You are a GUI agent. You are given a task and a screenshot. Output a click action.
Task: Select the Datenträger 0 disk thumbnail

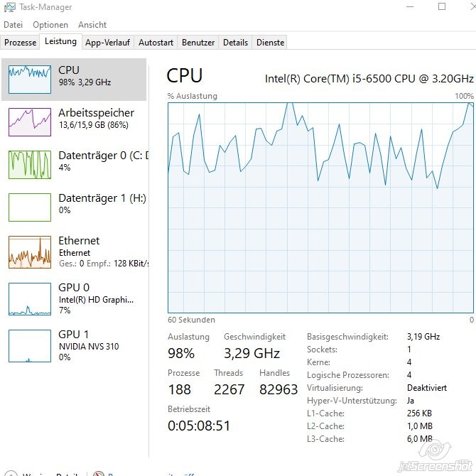30,164
